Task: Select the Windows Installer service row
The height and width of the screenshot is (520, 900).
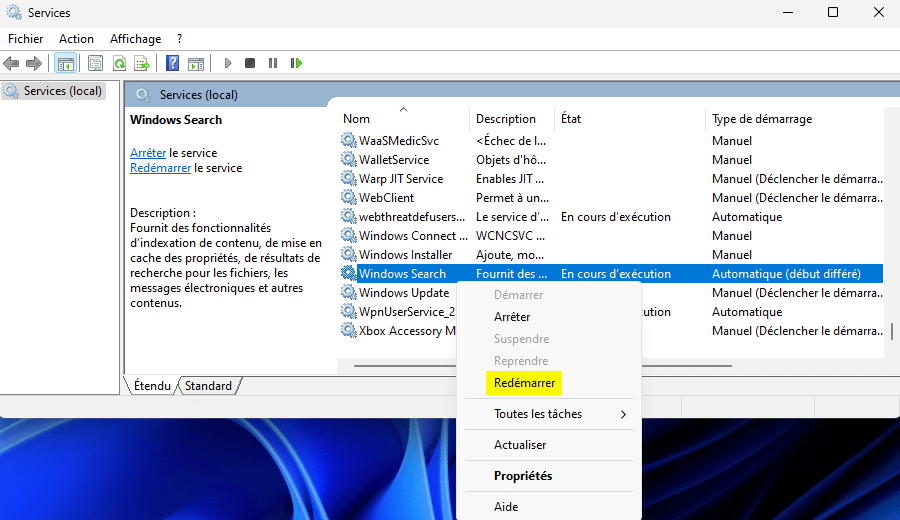Action: point(611,254)
